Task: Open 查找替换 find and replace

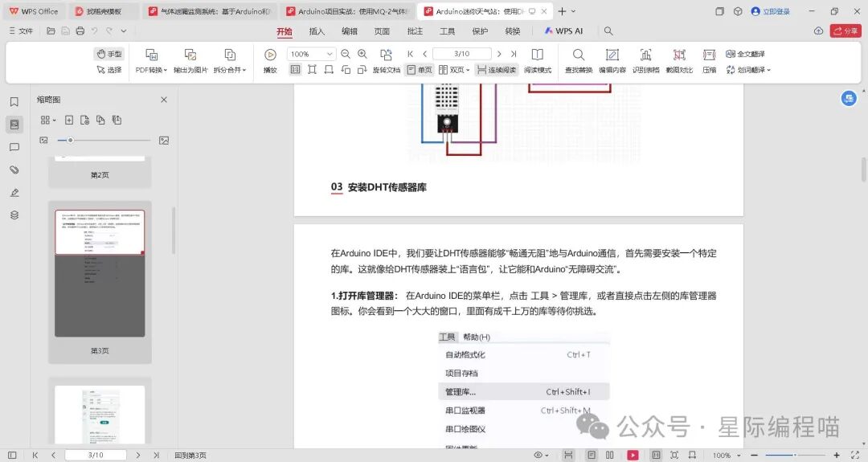Action: tap(579, 61)
